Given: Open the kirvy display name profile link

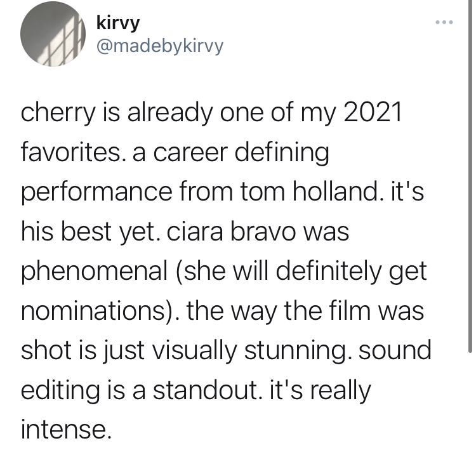Looking at the screenshot, I should coord(118,23).
